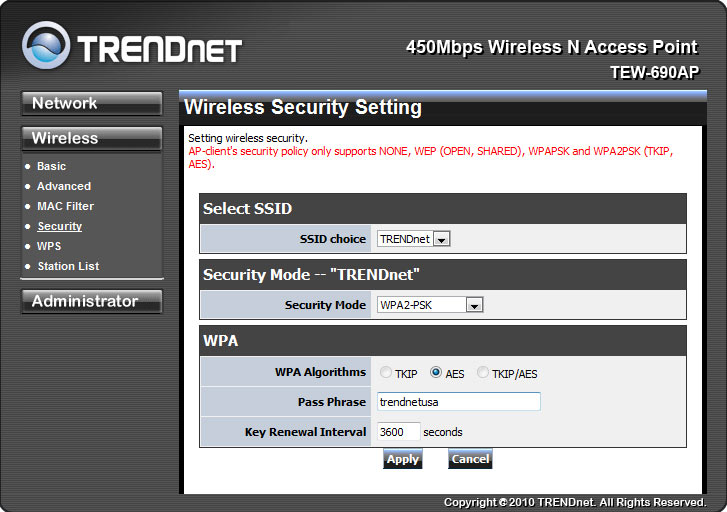This screenshot has width=727, height=512.
Task: Click the TEW-690AP model text
Action: (654, 72)
